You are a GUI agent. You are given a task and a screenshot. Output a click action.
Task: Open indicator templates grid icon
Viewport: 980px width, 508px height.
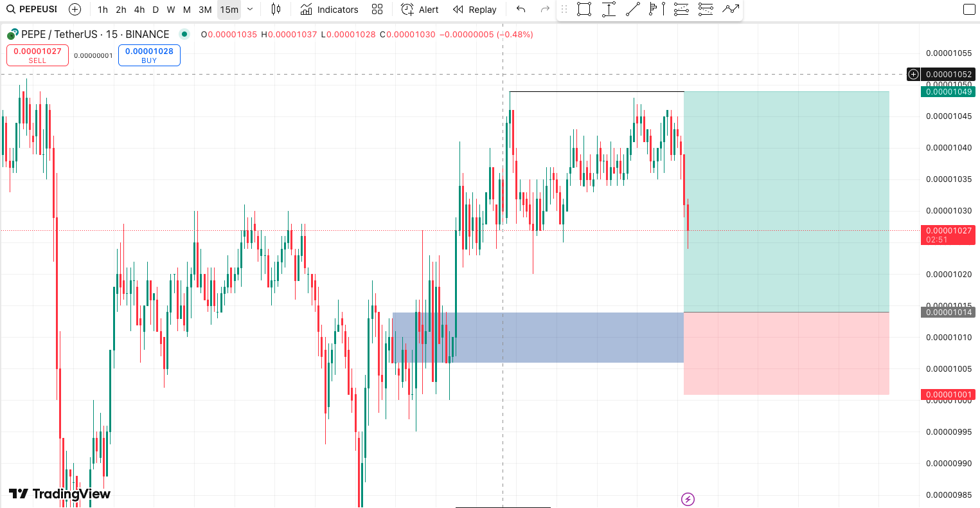(377, 10)
